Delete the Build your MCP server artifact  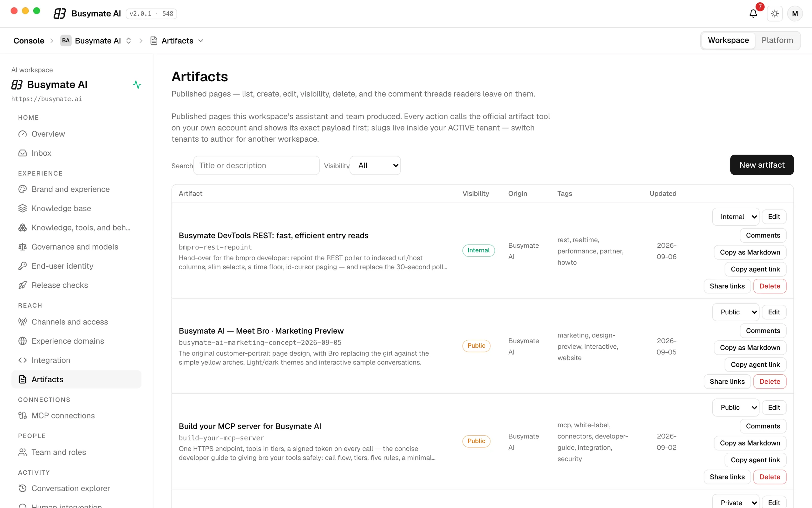[769, 477]
